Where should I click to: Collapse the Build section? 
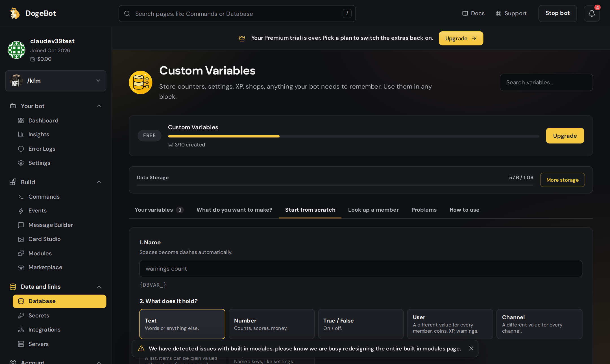99,182
